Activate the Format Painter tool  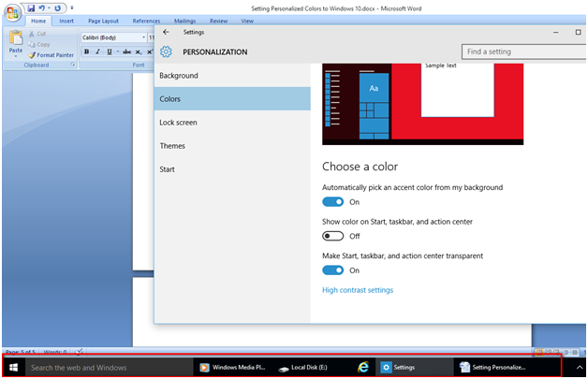[x=51, y=55]
